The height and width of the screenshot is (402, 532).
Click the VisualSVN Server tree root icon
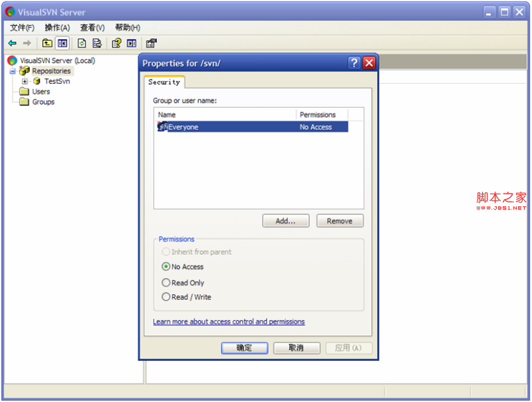pyautogui.click(x=12, y=61)
